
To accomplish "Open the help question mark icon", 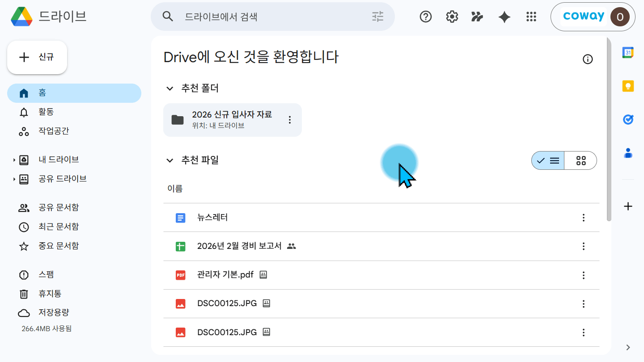I will [426, 17].
